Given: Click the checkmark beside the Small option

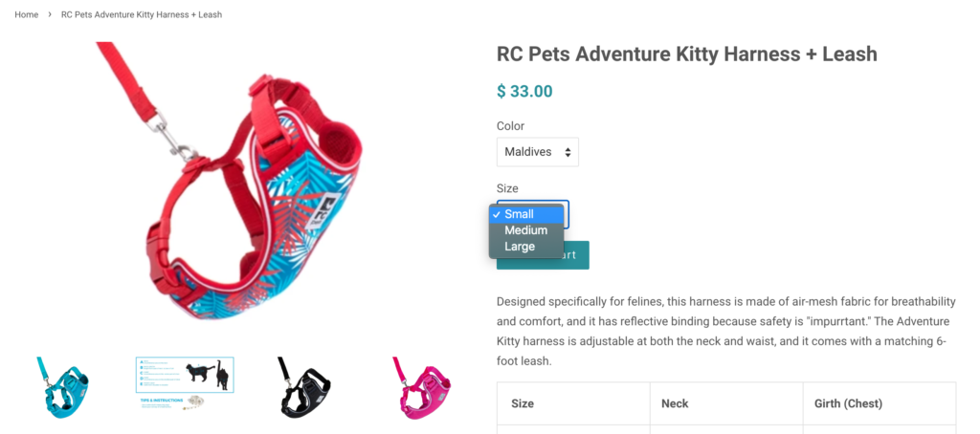Looking at the screenshot, I should pos(496,214).
